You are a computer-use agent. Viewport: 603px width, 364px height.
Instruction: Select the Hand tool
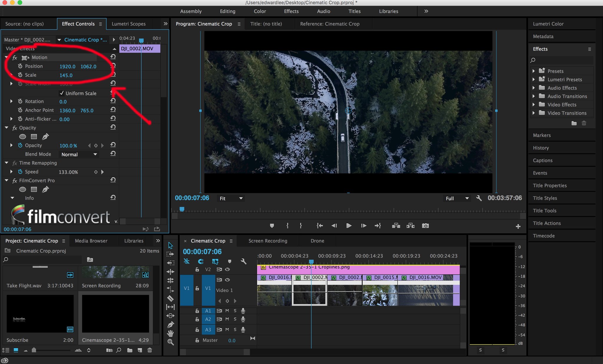170,333
